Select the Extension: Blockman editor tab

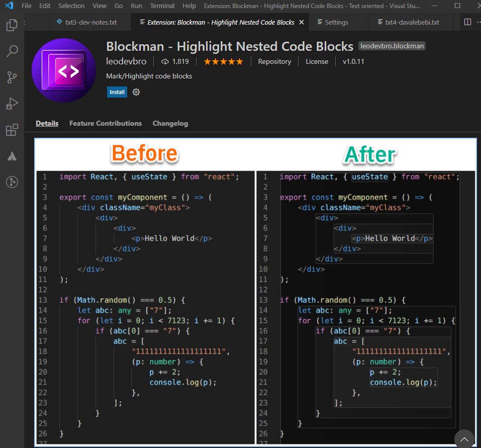220,22
